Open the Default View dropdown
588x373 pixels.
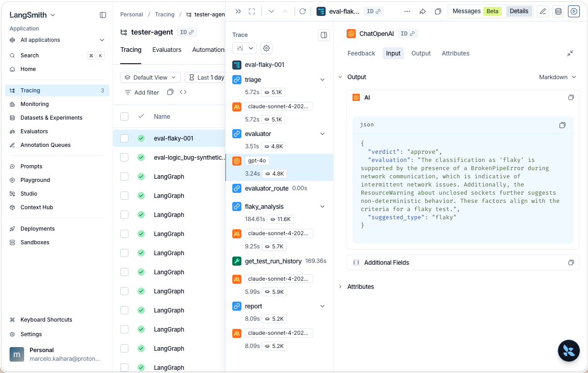151,77
